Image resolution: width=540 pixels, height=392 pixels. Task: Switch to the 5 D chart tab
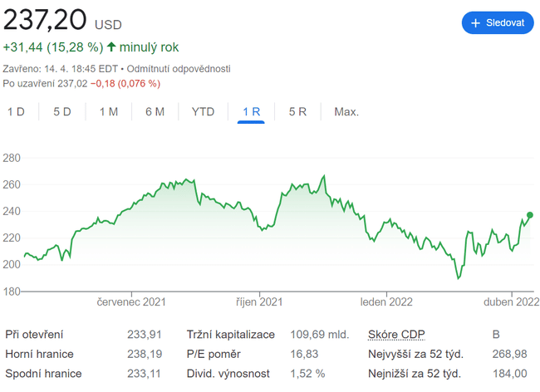(x=62, y=111)
